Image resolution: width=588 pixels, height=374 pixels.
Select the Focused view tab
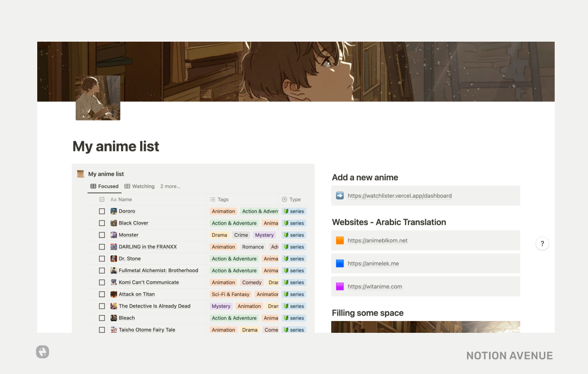tap(104, 186)
